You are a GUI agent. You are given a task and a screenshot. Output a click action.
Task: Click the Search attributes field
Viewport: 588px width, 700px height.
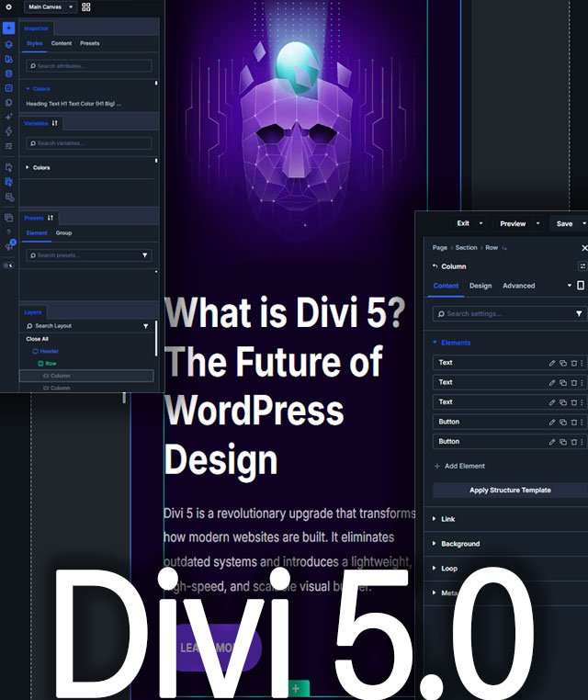point(89,66)
